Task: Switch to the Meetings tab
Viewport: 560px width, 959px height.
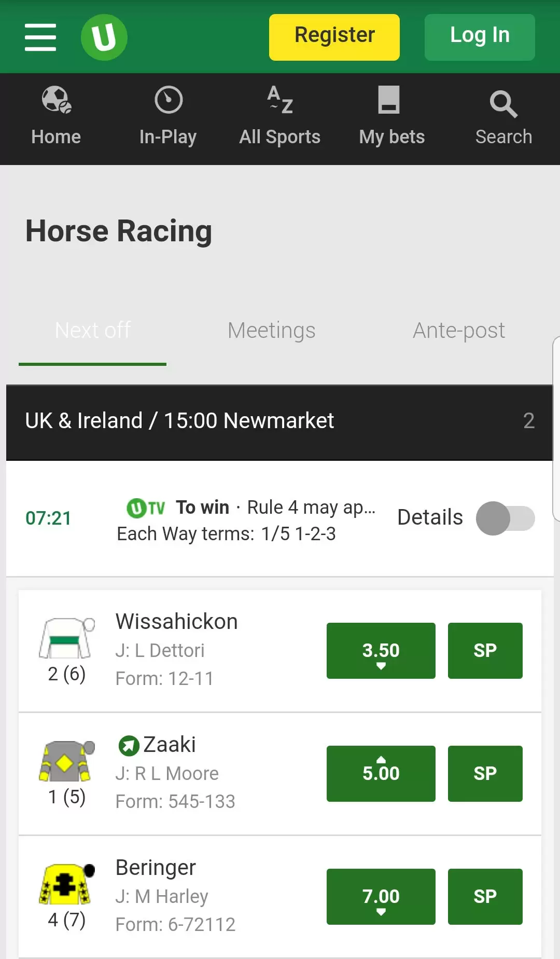Action: 272,331
